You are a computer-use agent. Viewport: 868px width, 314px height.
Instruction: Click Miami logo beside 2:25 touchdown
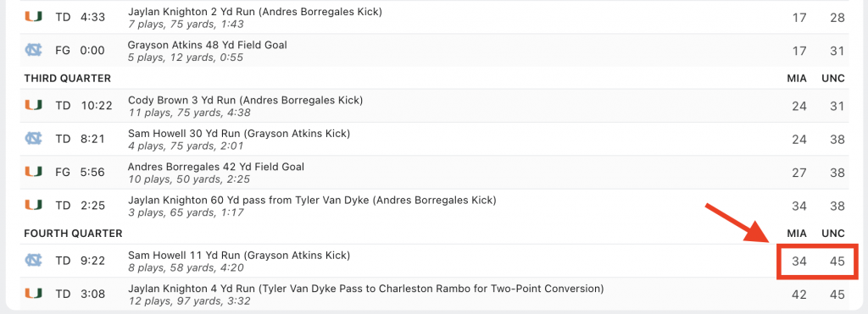coord(33,205)
